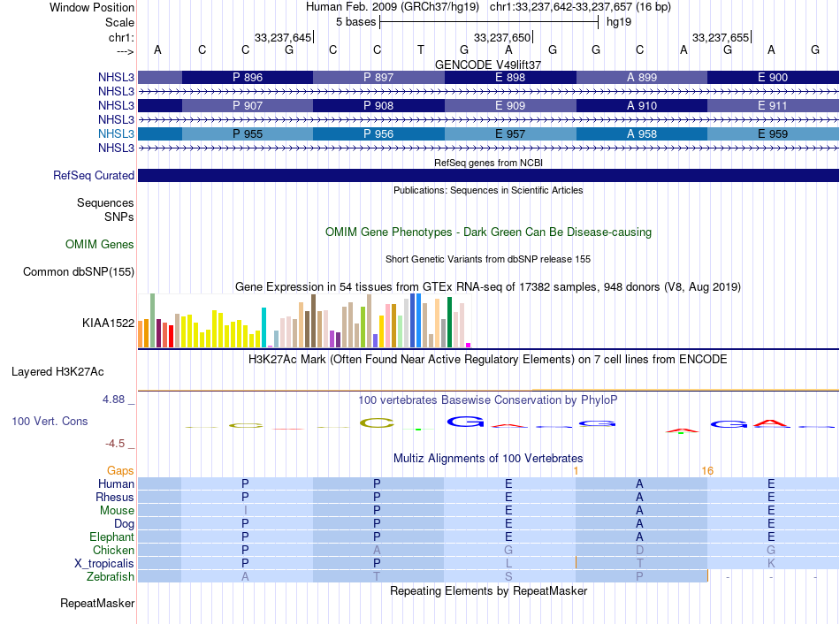This screenshot has width=840, height=624.
Task: Click the Multiz Alignments of 100 Vertebrates title
Action: tap(488, 459)
